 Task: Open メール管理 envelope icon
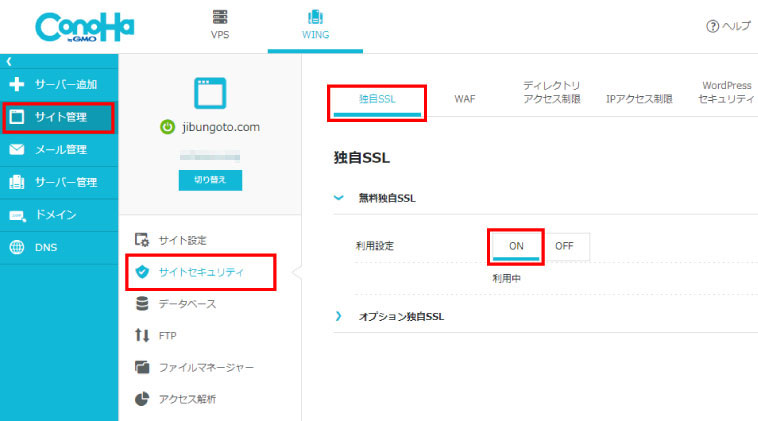click(16, 150)
